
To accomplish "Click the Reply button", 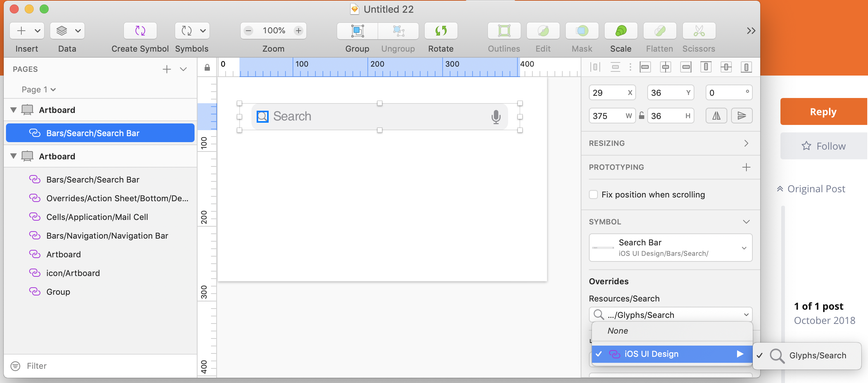I will point(823,111).
